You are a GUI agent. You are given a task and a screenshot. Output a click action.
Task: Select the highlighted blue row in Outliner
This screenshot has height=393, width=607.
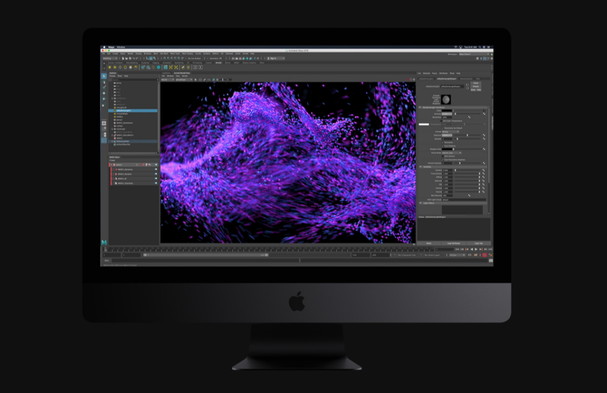(134, 111)
